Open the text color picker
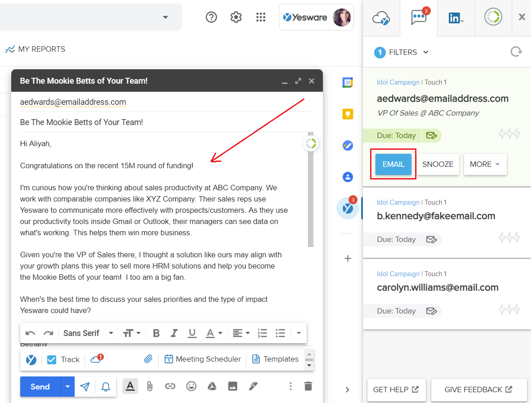Screen dimensions: 532x403 (x=214, y=333)
